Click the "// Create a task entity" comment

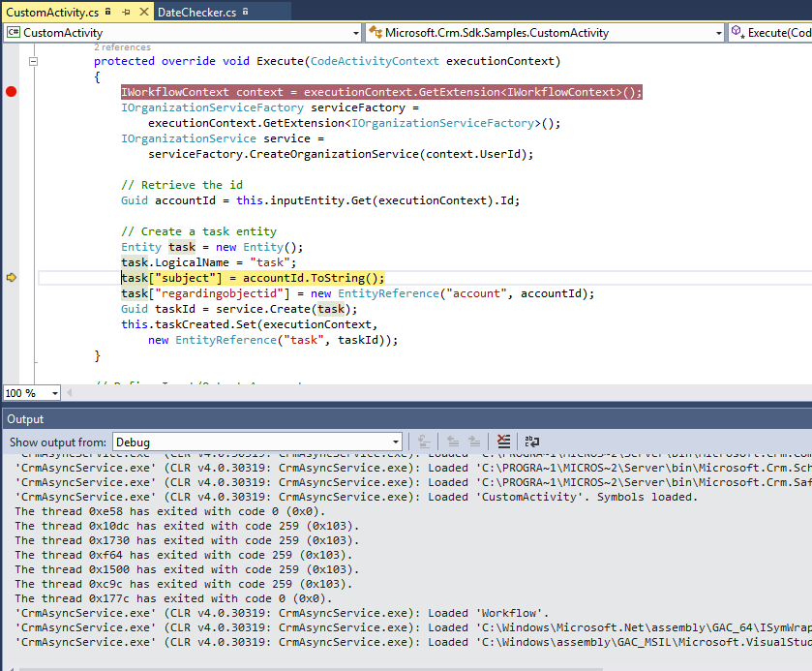(x=198, y=231)
